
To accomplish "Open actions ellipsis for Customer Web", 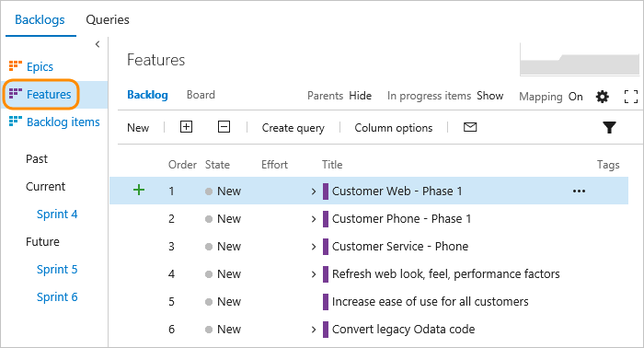I will coord(579,191).
